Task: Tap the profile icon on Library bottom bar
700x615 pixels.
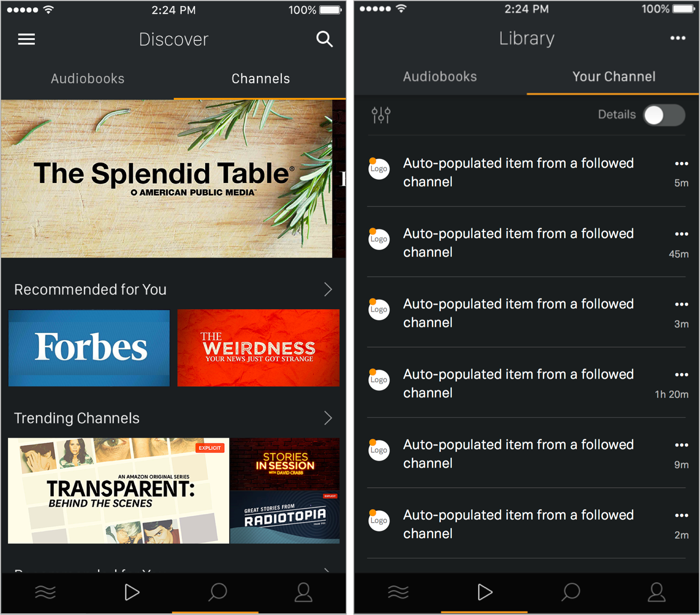Action: [657, 592]
